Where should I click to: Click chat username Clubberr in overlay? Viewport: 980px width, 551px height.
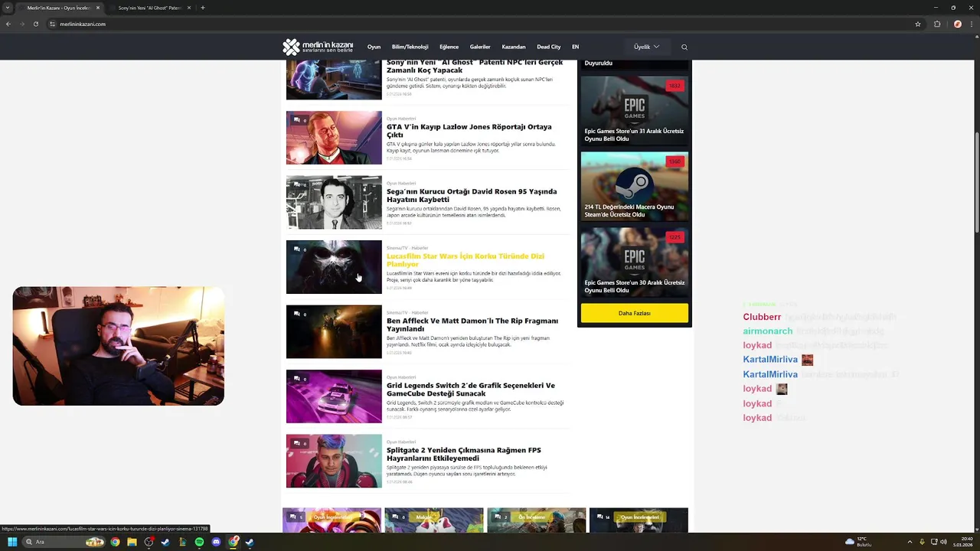tap(762, 317)
